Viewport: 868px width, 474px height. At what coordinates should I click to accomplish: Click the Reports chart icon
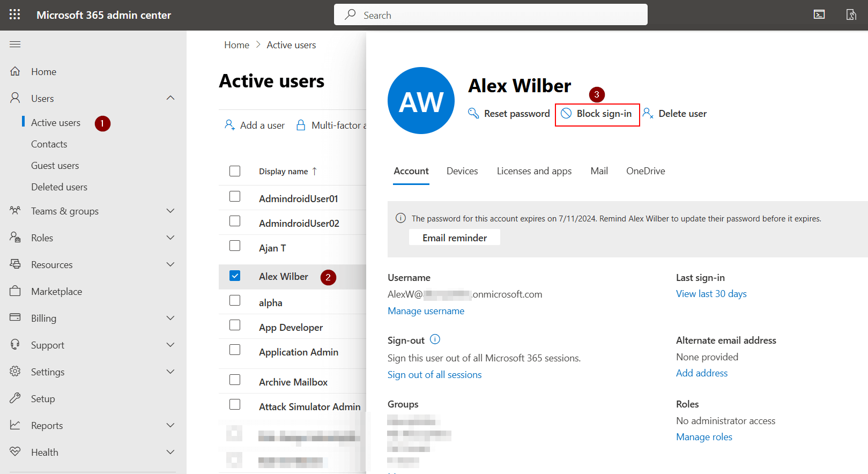point(15,425)
